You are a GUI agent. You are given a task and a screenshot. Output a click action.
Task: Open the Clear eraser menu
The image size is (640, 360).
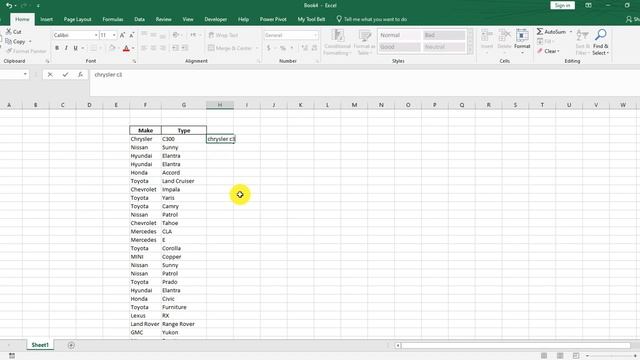(549, 51)
